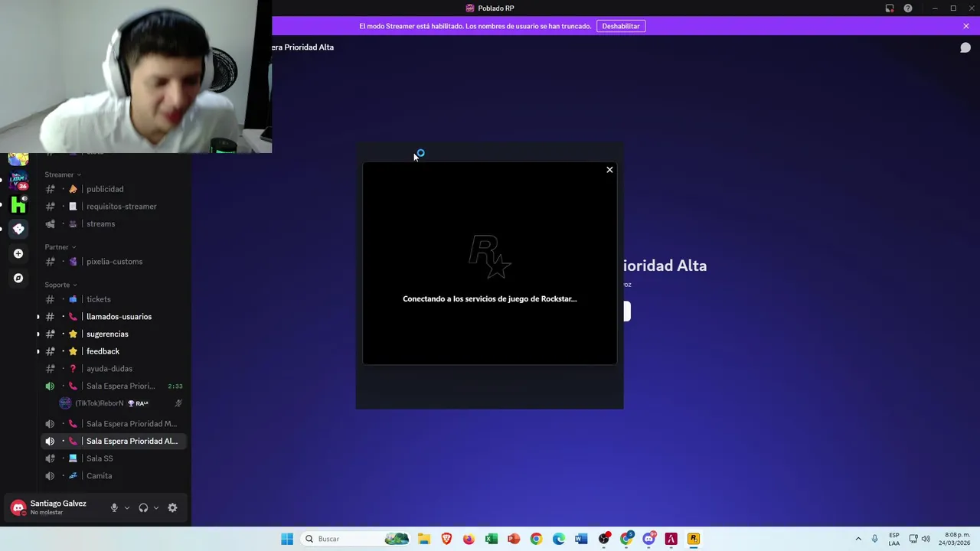The height and width of the screenshot is (551, 980).
Task: Open OBS Studio from taskbar
Action: click(x=604, y=539)
